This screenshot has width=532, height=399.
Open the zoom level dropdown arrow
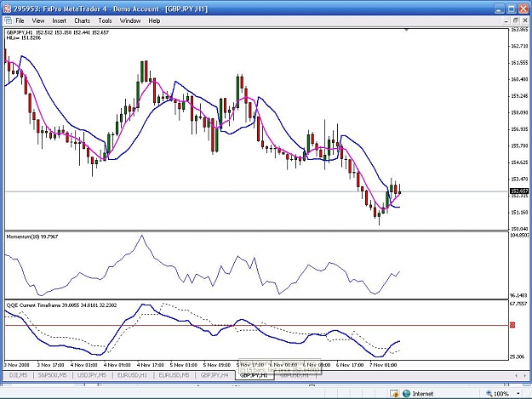(518, 394)
